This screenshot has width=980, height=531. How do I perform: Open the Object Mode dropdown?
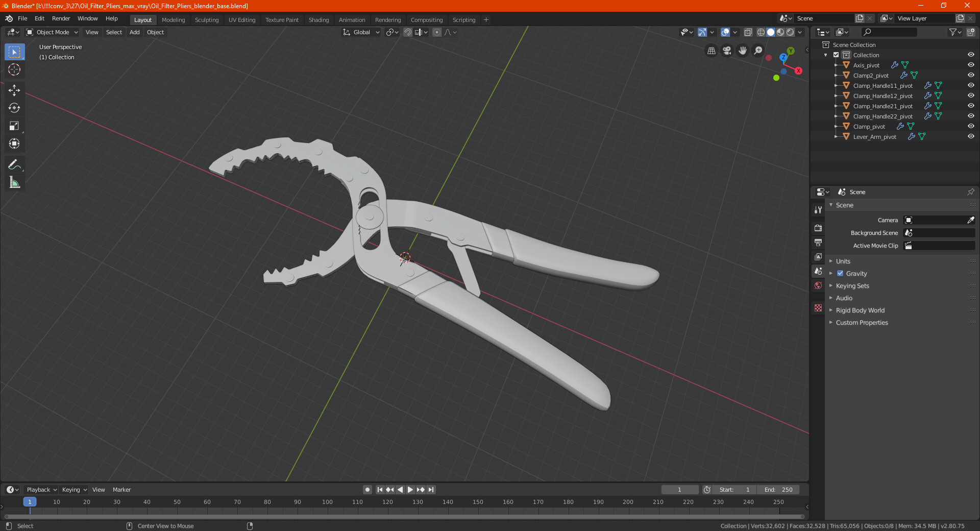pos(52,32)
